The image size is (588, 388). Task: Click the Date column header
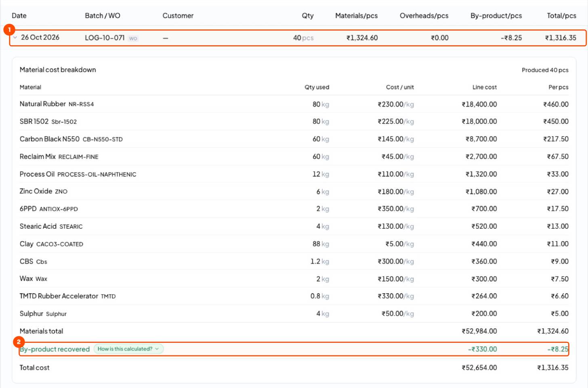click(x=19, y=16)
